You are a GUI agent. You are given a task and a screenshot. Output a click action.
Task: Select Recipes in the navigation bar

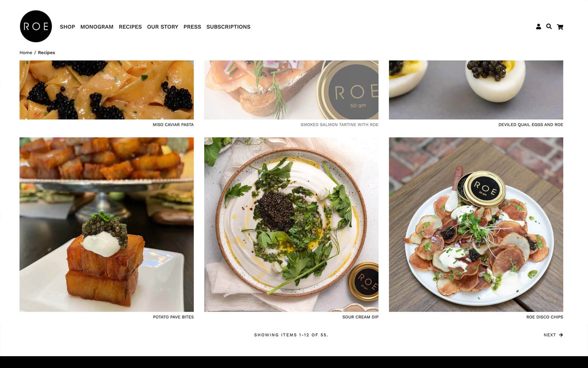coord(130,27)
